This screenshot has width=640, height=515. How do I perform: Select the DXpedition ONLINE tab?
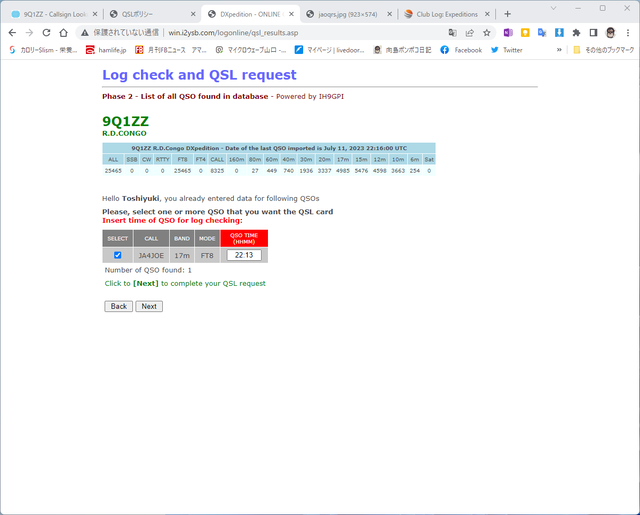[x=250, y=14]
